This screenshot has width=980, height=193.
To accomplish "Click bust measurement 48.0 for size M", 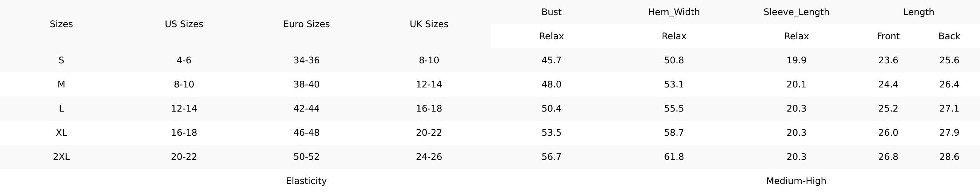I will pyautogui.click(x=551, y=84).
